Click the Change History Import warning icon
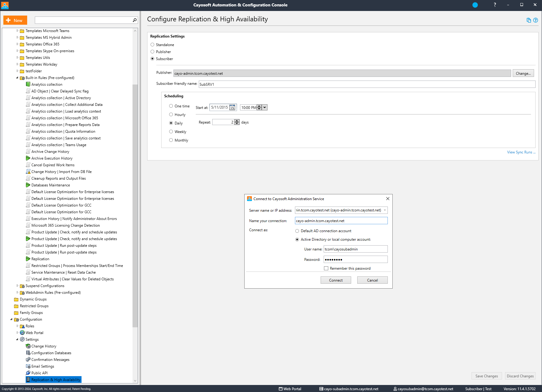The width and height of the screenshot is (542, 392). coord(28,172)
